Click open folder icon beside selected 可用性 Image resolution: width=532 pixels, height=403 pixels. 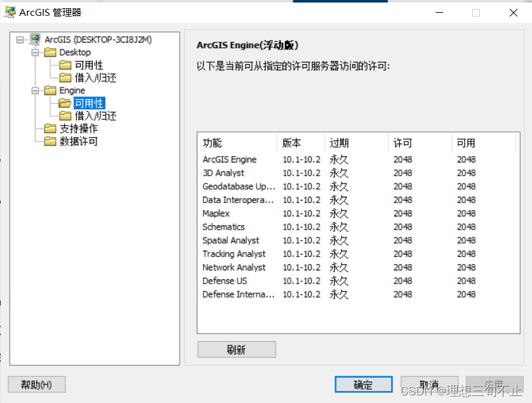tap(65, 103)
